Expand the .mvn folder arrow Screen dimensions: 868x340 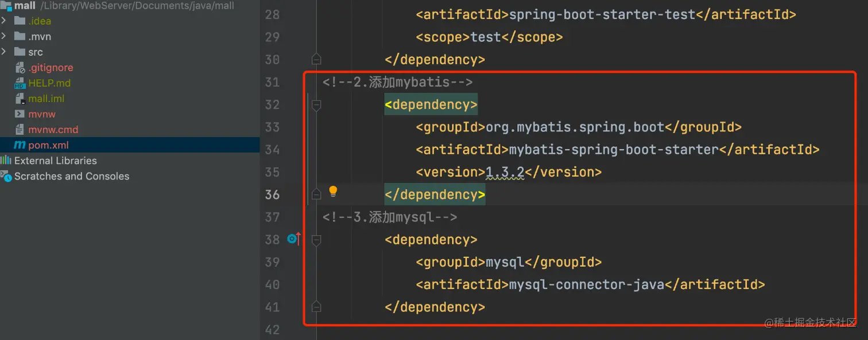tap(3, 36)
